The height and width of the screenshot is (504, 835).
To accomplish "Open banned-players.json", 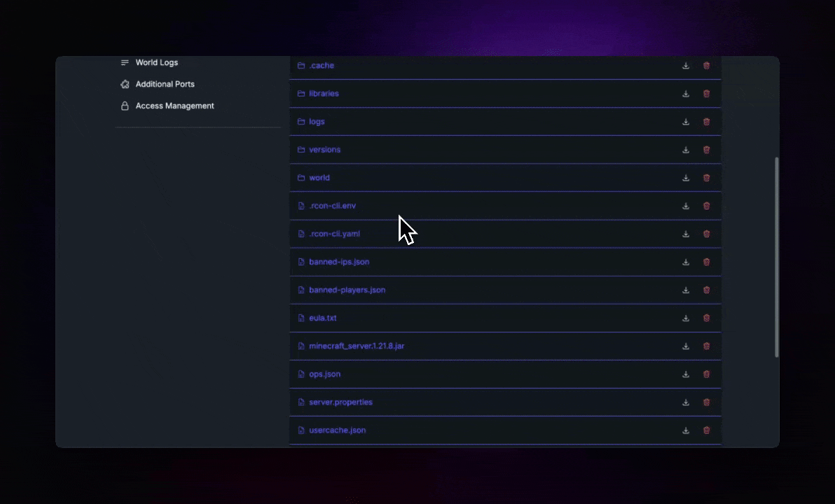I will pos(347,290).
